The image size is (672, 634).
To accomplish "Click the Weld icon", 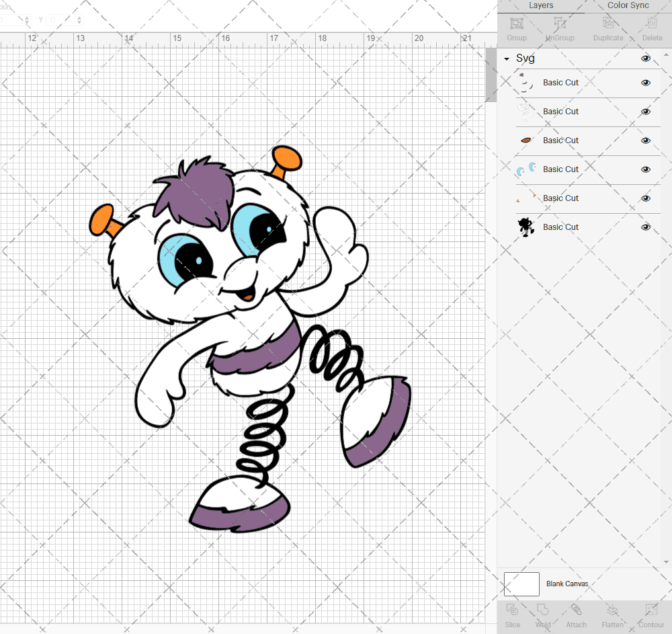I will click(543, 615).
